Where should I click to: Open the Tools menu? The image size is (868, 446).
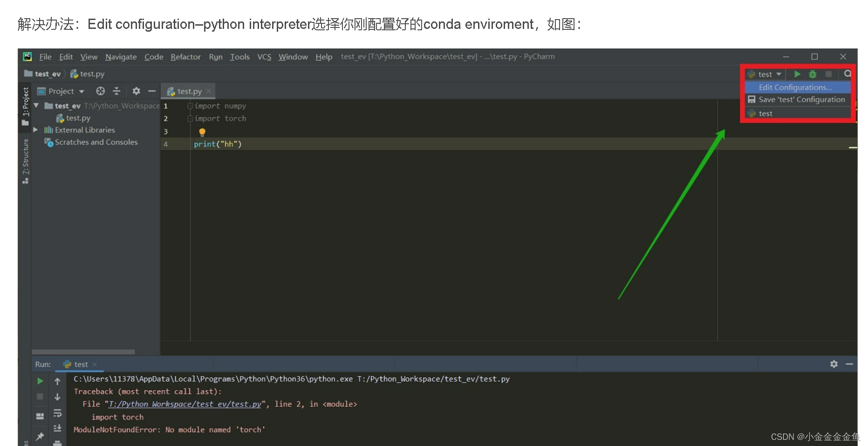[x=239, y=56]
